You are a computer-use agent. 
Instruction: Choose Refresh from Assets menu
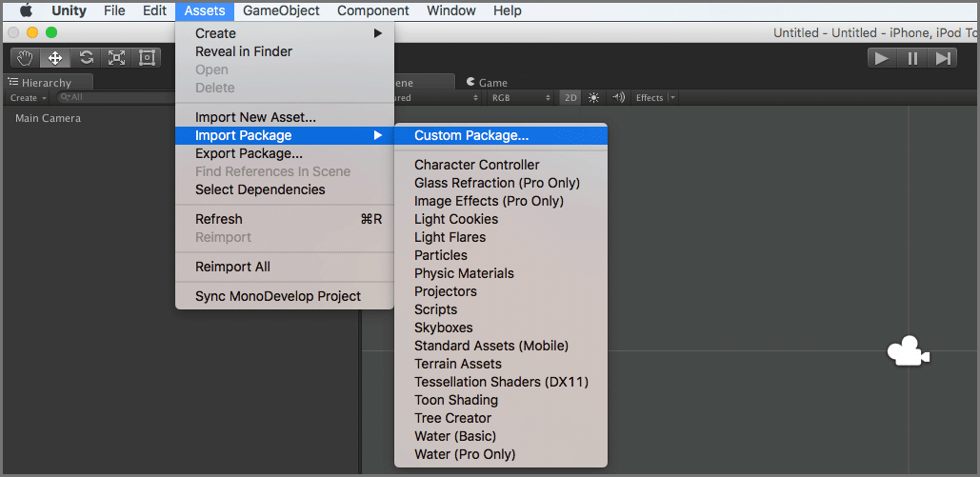[x=285, y=219]
